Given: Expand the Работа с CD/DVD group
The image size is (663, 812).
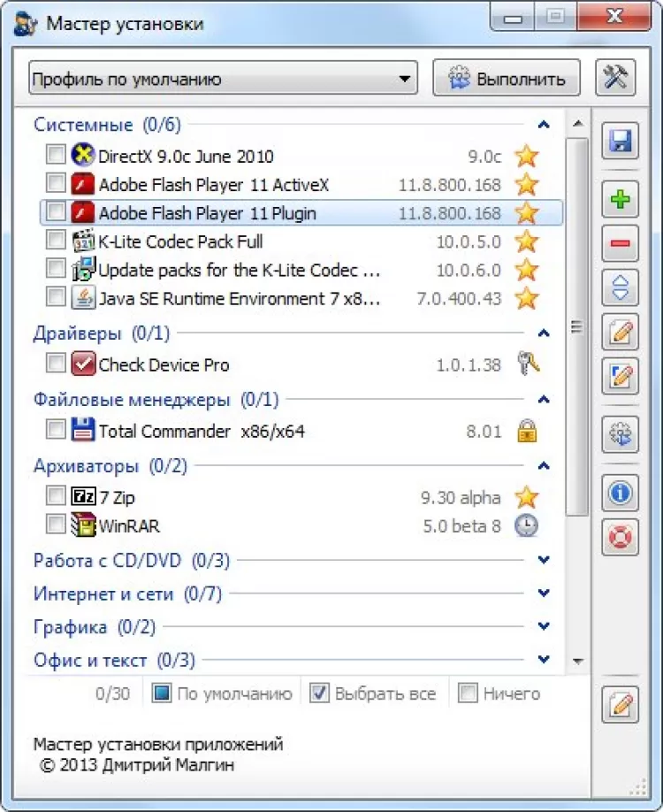Looking at the screenshot, I should [x=544, y=560].
